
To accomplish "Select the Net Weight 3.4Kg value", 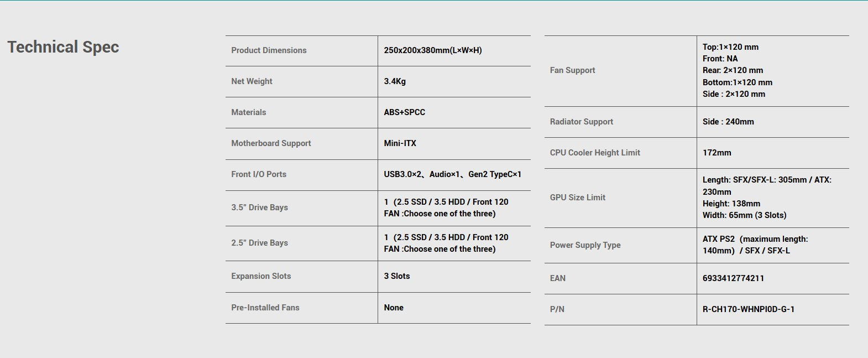I will coord(395,81).
